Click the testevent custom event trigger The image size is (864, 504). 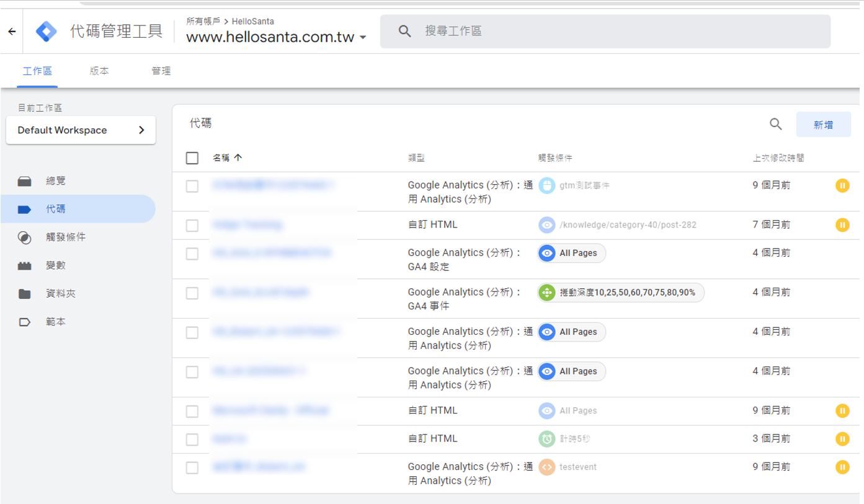568,467
